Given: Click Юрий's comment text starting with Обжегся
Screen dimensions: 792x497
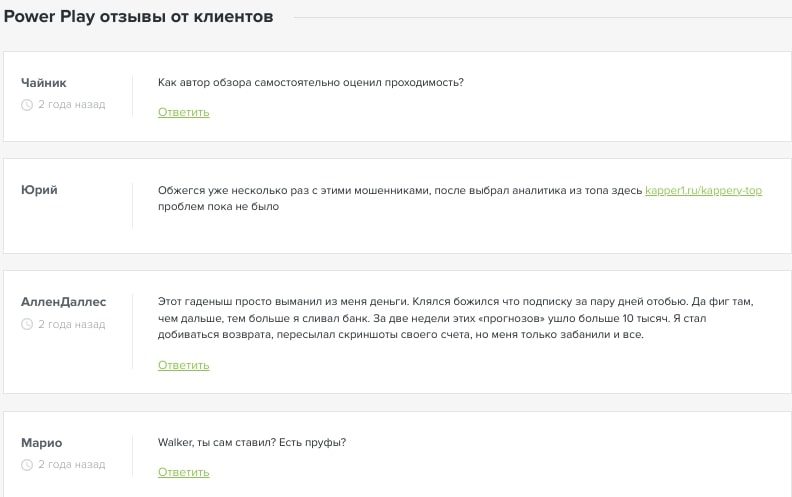Looking at the screenshot, I should pyautogui.click(x=400, y=190).
